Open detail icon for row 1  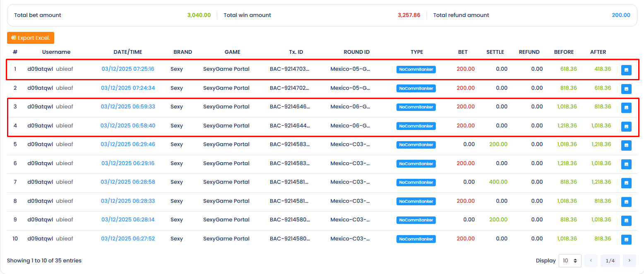[x=626, y=70]
